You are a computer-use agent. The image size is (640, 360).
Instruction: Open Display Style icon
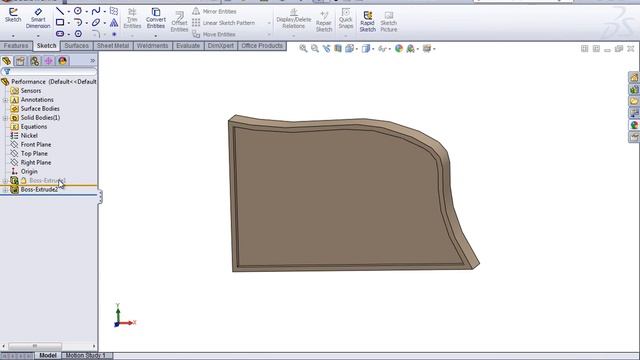pos(366,49)
